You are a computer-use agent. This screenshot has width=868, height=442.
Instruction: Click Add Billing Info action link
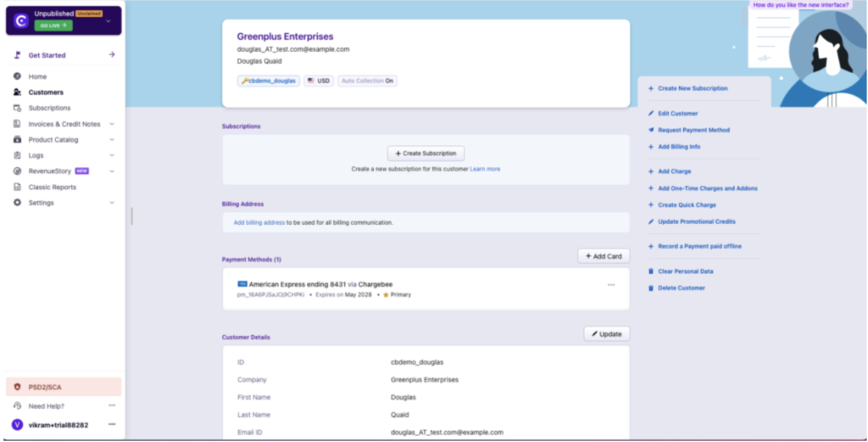click(679, 147)
